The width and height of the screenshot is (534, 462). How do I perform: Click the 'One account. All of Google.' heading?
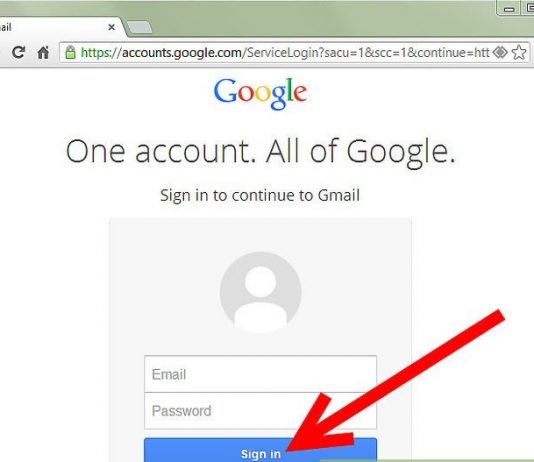click(261, 152)
